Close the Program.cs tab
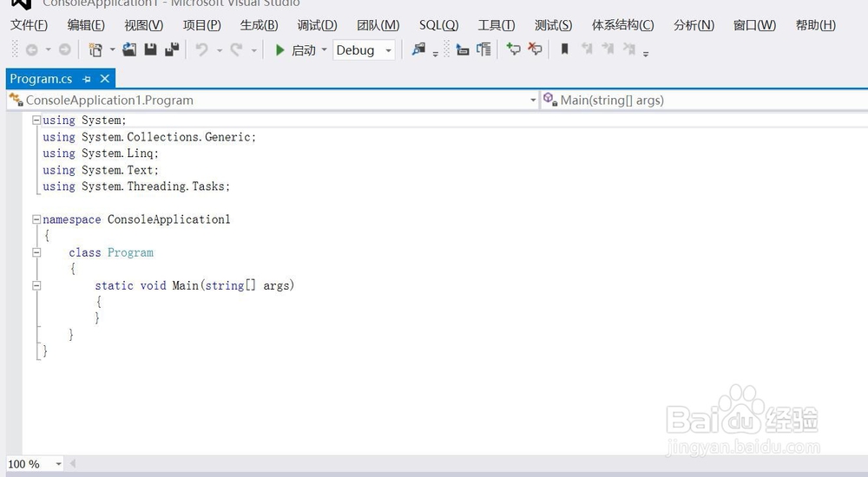The width and height of the screenshot is (868, 477). pos(105,79)
